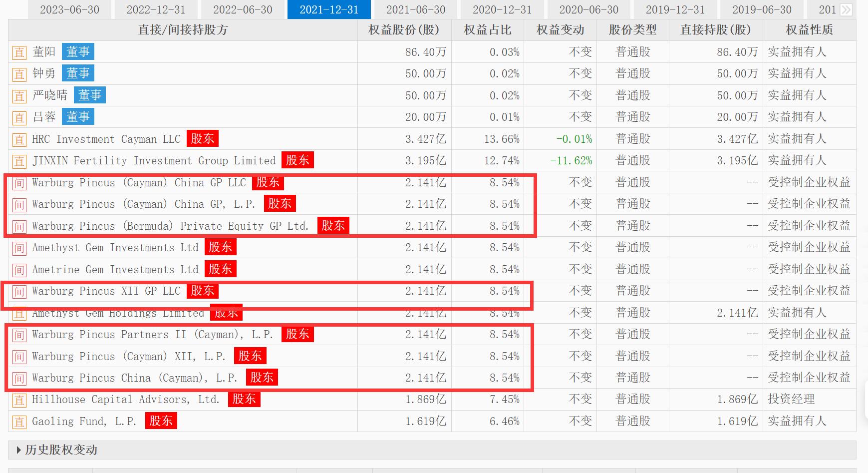
Task: Show more dates with the double-arrow button
Action: 846,9
